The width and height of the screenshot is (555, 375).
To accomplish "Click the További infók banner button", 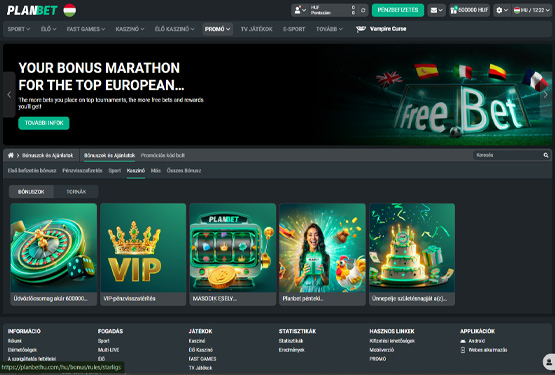I will click(44, 123).
